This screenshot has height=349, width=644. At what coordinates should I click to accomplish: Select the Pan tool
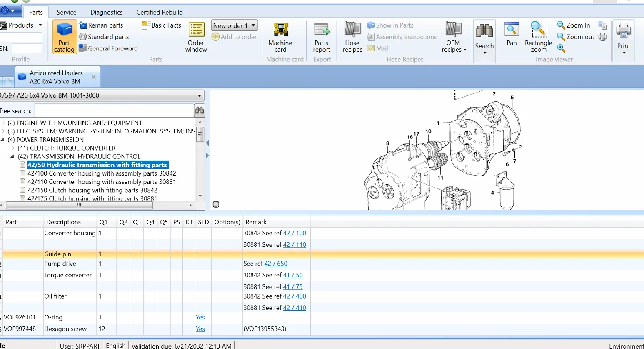pos(512,34)
